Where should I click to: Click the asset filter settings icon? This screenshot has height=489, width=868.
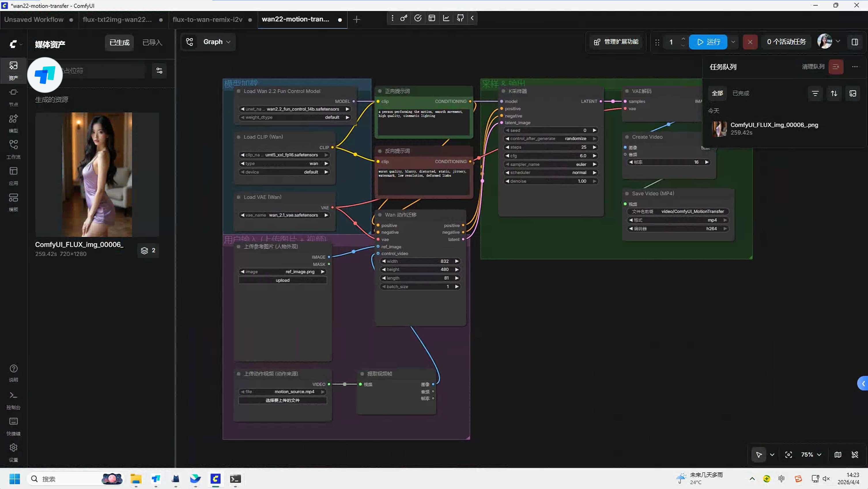pyautogui.click(x=159, y=70)
